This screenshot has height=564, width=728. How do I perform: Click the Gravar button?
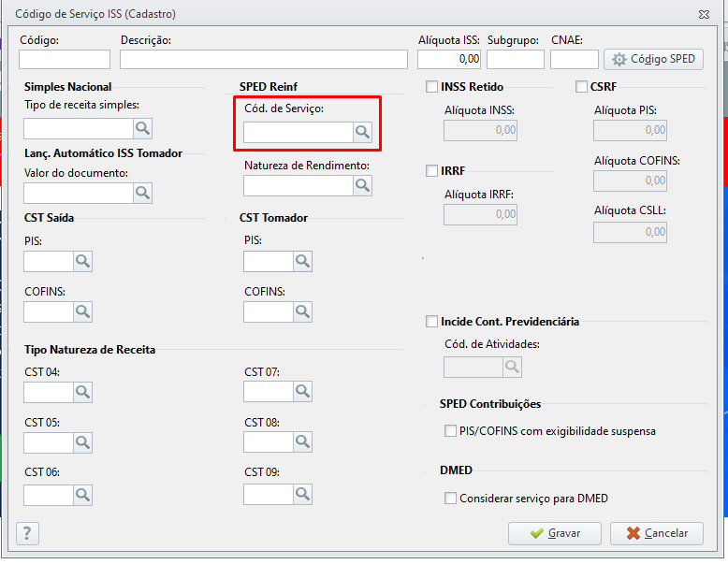tap(555, 533)
